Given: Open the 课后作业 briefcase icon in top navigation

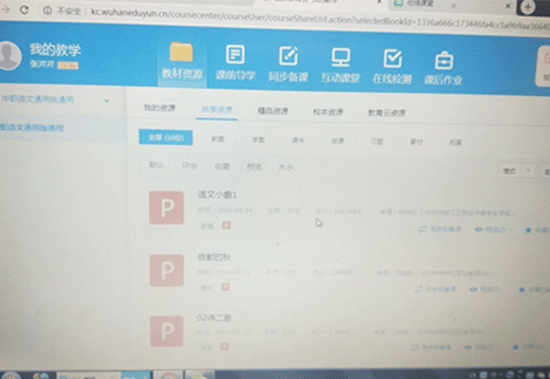Looking at the screenshot, I should point(444,61).
